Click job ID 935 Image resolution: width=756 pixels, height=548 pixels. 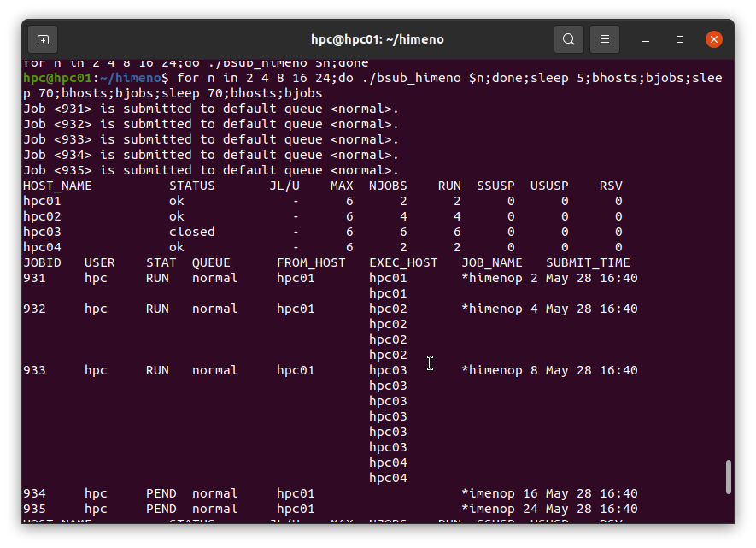[x=34, y=509]
